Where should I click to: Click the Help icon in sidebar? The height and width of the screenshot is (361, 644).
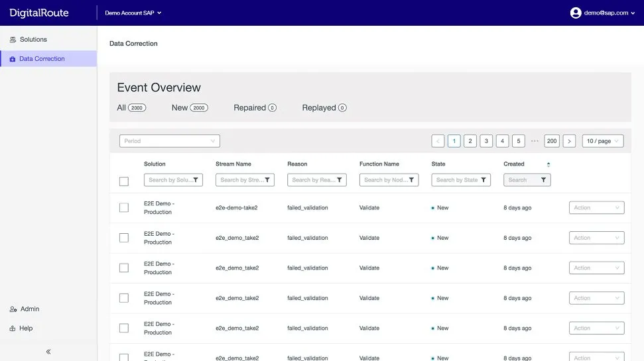(13, 329)
